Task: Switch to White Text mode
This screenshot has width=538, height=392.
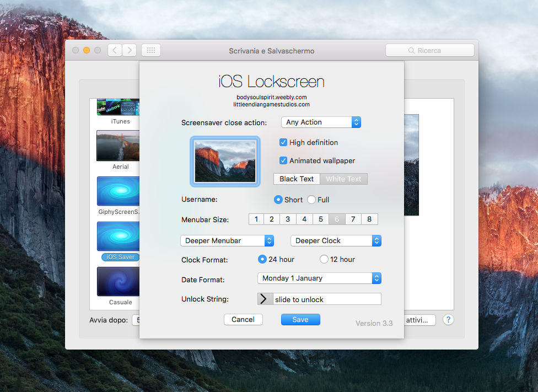Action: tap(343, 179)
